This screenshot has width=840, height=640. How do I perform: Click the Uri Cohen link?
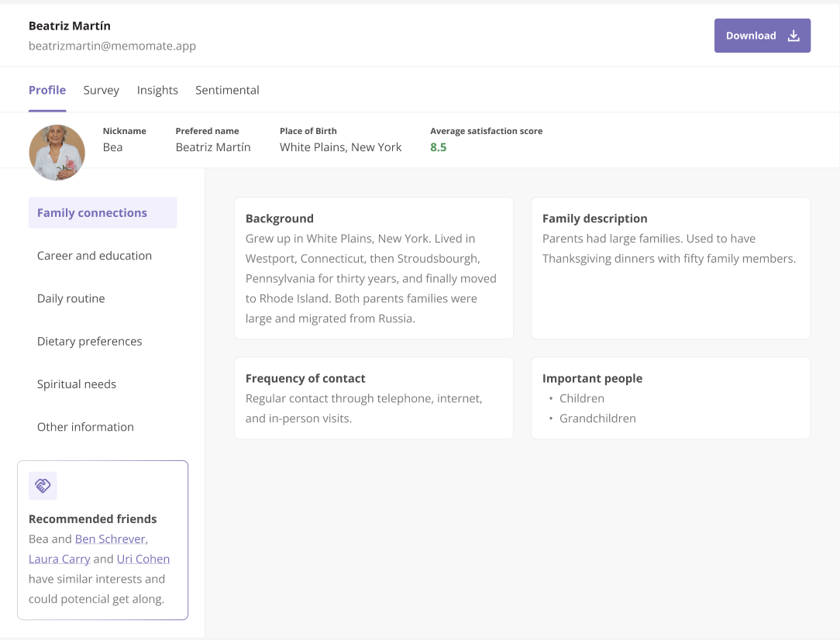pyautogui.click(x=143, y=559)
